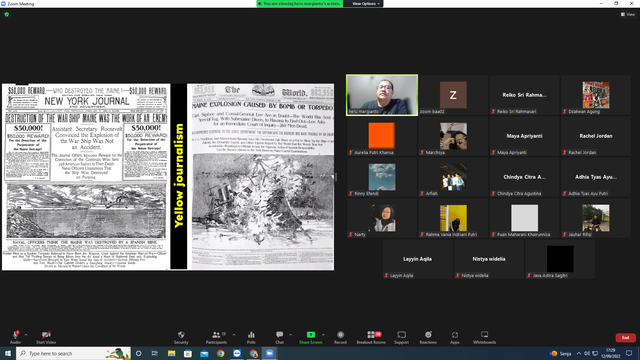Image resolution: width=640 pixels, height=360 pixels.
Task: Click The World newspaper slide image
Action: (x=260, y=177)
